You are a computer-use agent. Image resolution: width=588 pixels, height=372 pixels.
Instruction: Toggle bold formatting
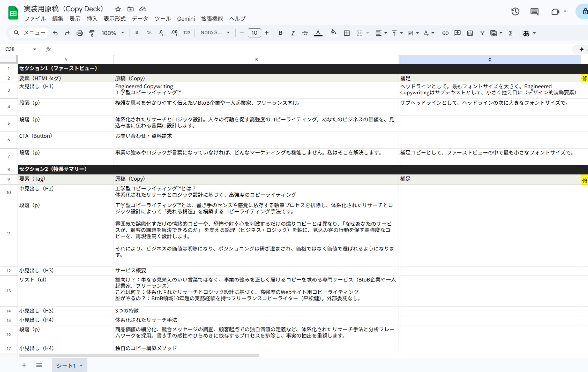pyautogui.click(x=280, y=33)
